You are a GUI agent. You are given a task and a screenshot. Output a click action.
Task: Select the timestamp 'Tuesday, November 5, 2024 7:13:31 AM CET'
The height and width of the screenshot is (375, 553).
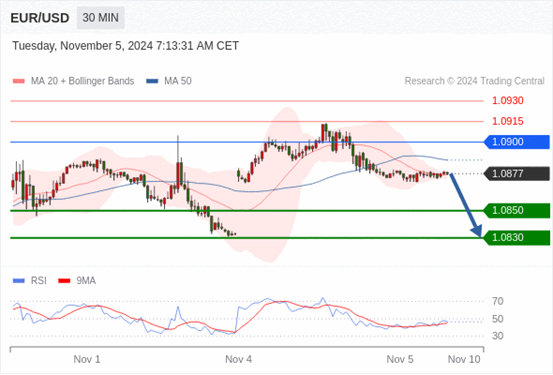[x=126, y=46]
